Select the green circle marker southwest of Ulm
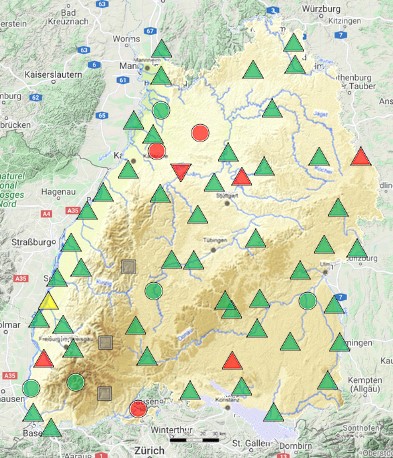 (x=307, y=301)
